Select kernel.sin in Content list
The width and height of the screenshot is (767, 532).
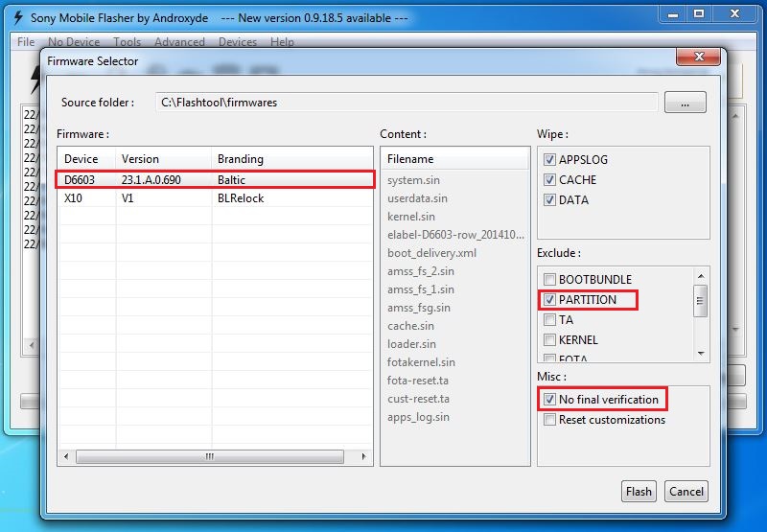(x=411, y=217)
